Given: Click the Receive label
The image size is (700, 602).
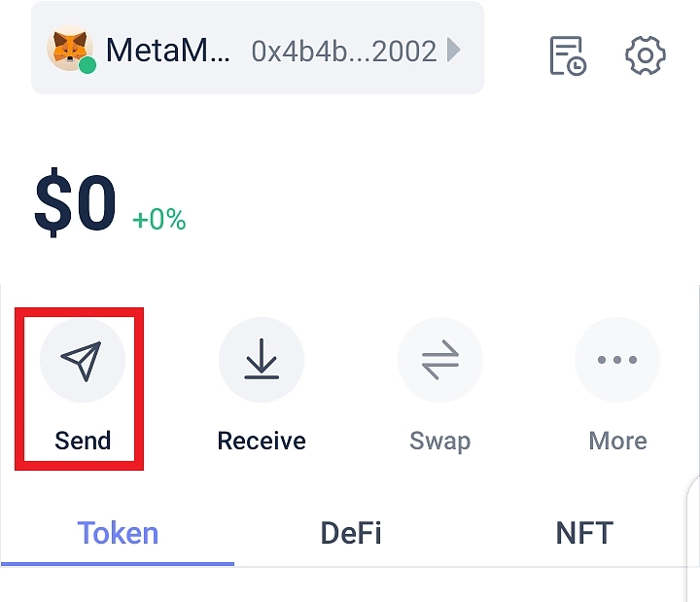Looking at the screenshot, I should point(262,441).
